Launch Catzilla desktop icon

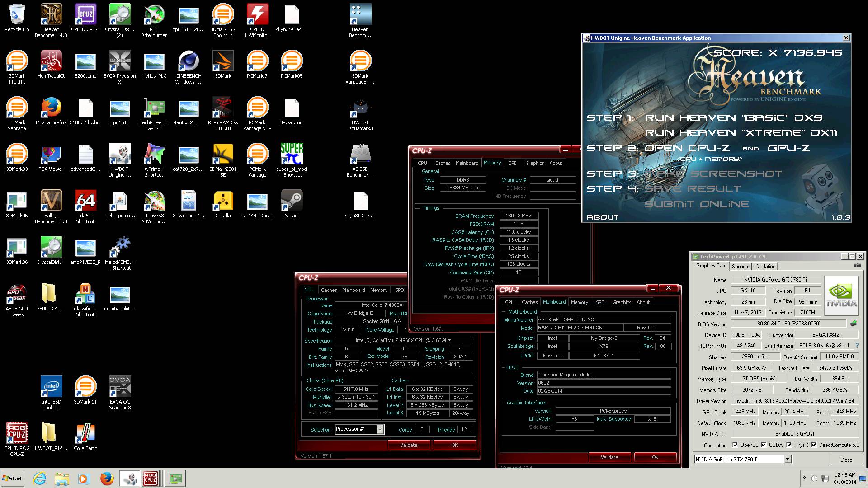pos(223,204)
